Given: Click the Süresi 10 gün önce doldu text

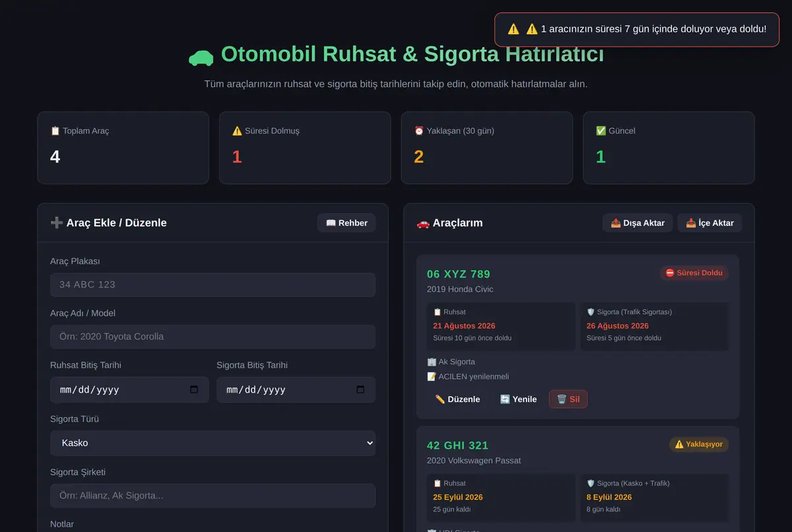Looking at the screenshot, I should [472, 338].
